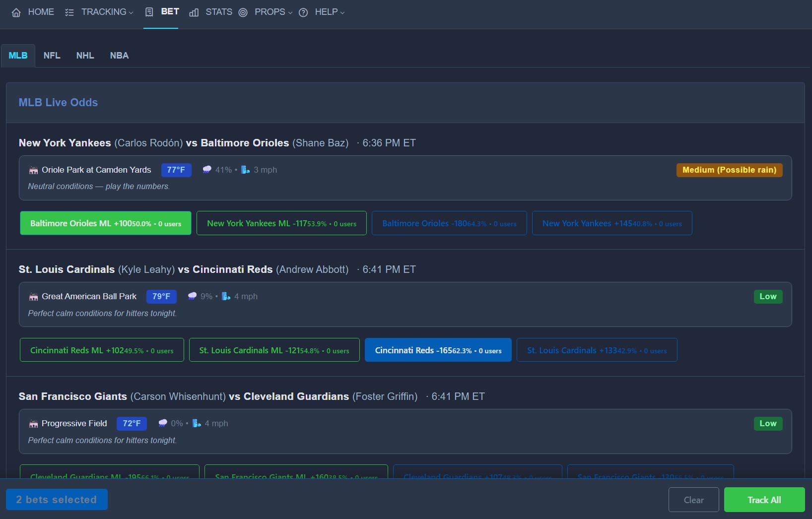This screenshot has width=812, height=519.
Task: Click the Help question mark icon
Action: coord(303,12)
